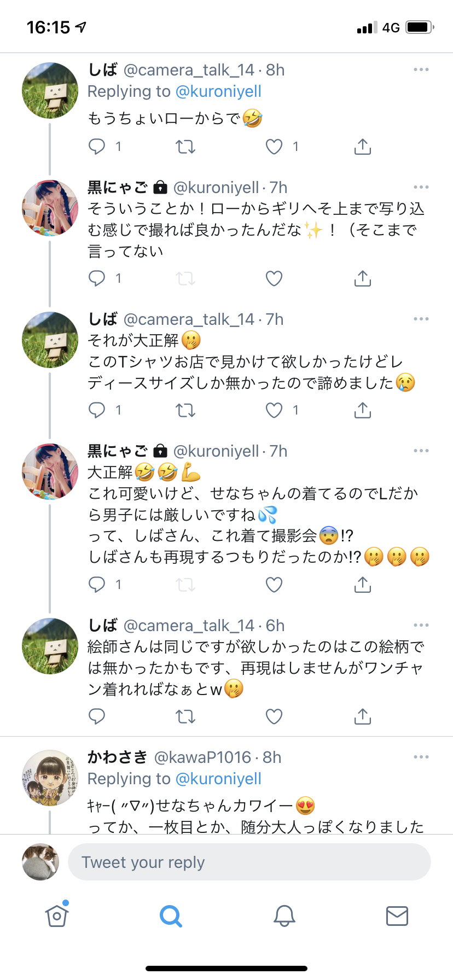Screen dimensions: 453x980
Task: Retweet the first しば reply
Action: (185, 147)
